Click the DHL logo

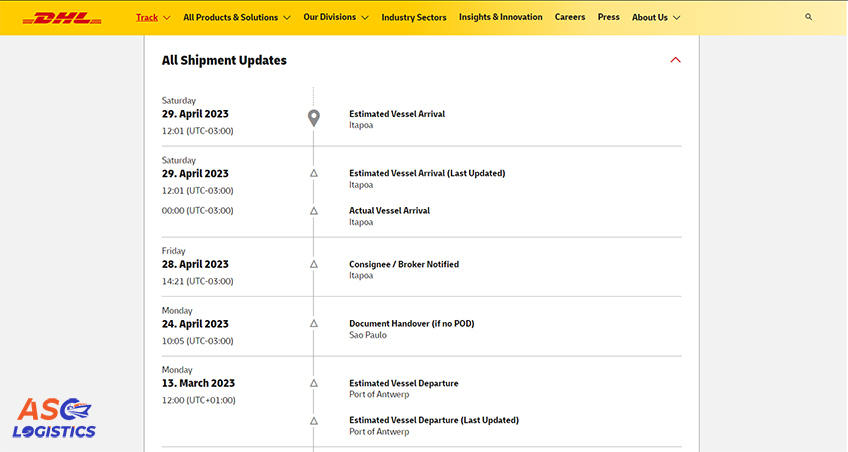pos(62,17)
